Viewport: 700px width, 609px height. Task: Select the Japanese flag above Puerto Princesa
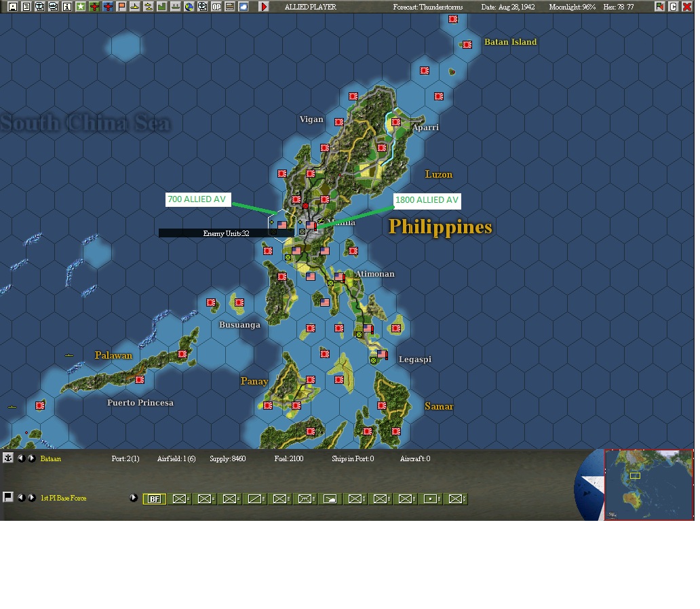coord(140,380)
